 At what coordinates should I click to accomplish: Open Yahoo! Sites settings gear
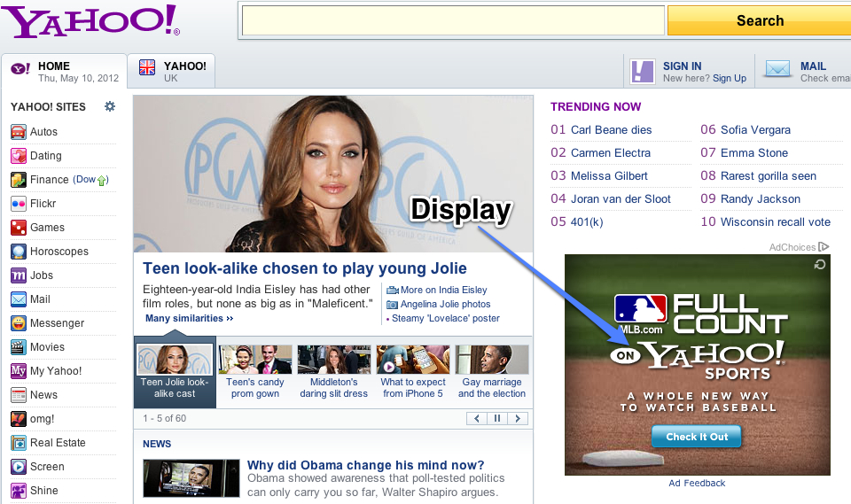coord(110,106)
